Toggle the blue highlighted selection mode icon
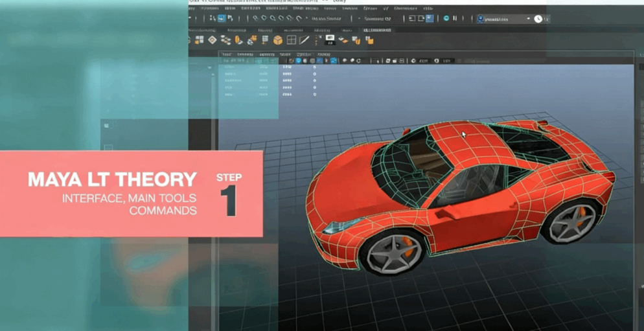The height and width of the screenshot is (331, 644). click(x=221, y=19)
